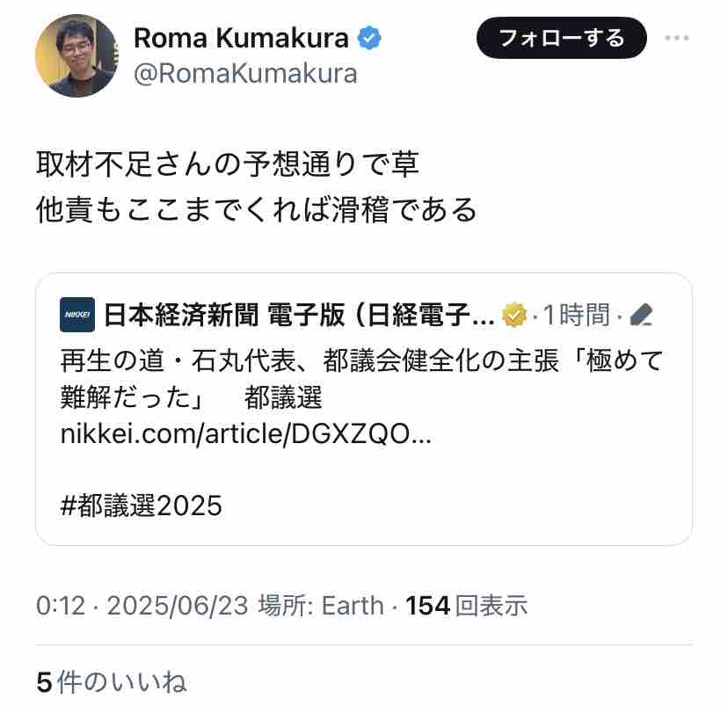Viewport: 728px width, 713px height.
Task: Click the gold verified badge on Nikkei
Action: click(x=513, y=315)
